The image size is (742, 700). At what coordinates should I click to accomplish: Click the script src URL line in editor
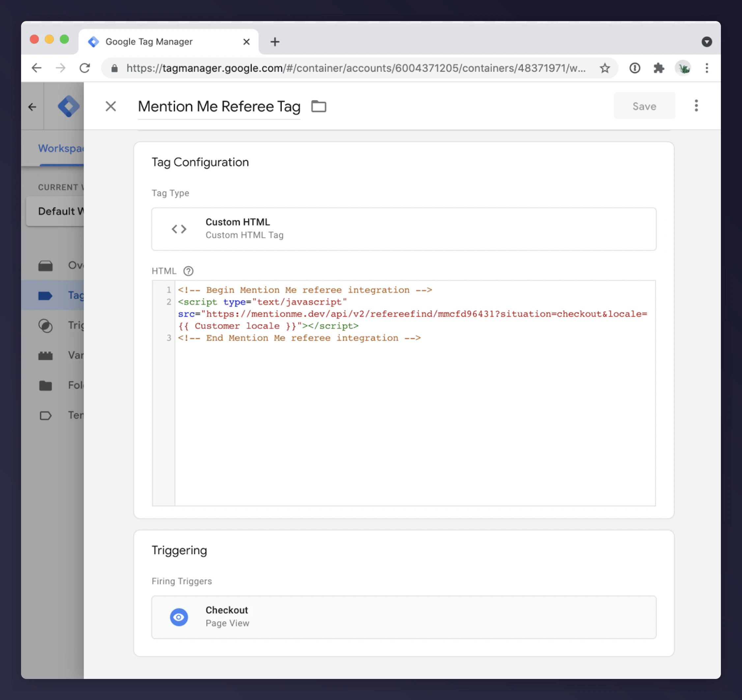point(412,314)
